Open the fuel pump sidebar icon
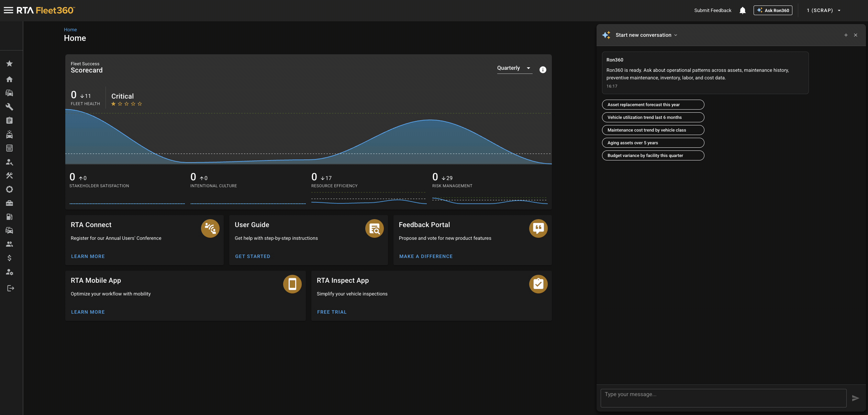The height and width of the screenshot is (415, 868). (10, 217)
